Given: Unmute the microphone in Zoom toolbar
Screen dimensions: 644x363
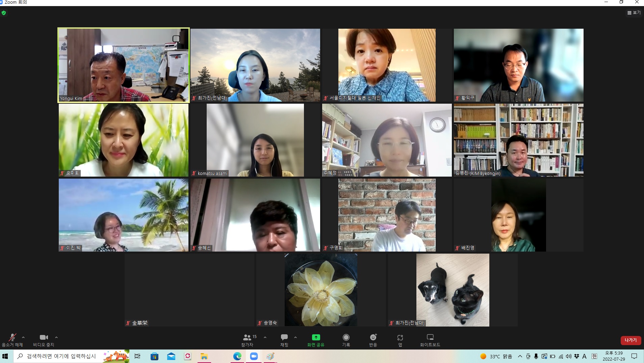Looking at the screenshot, I should [12, 340].
